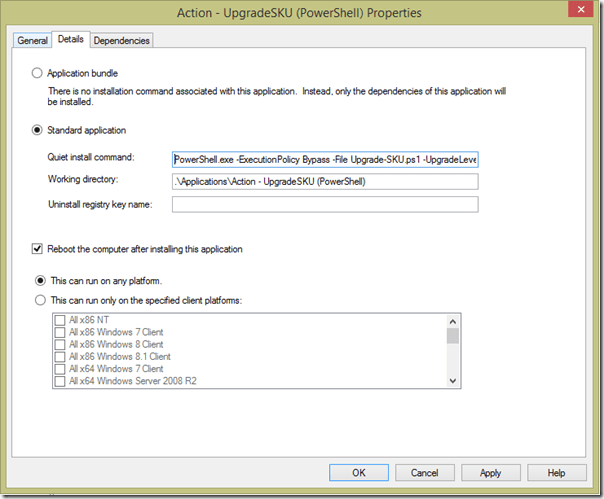Choose the Standard application radio button
This screenshot has width=604, height=499.
[x=39, y=130]
